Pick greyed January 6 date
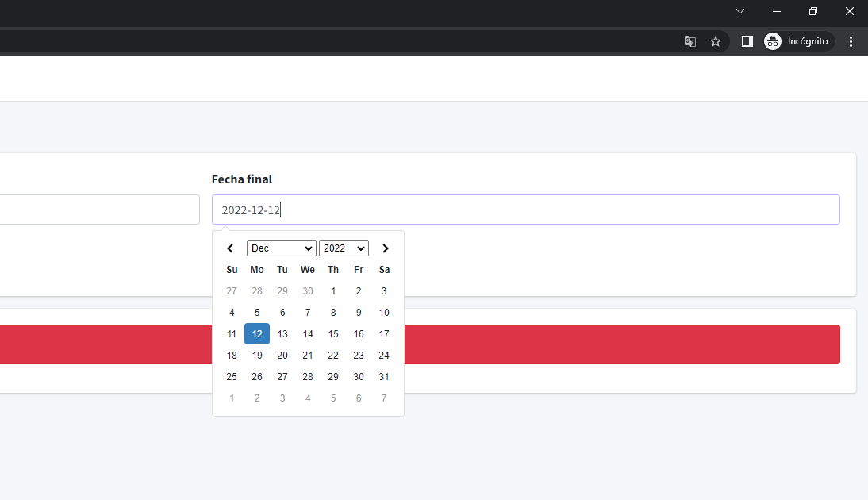 [x=359, y=398]
